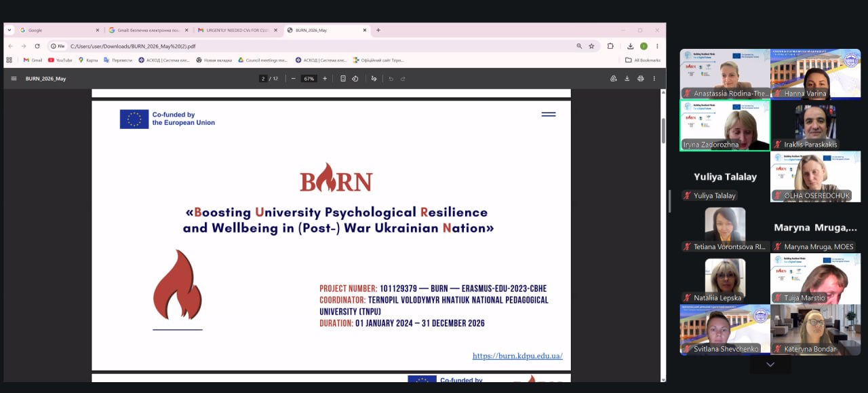Follow the burn.kdpu.edu.ua link
This screenshot has width=868, height=393.
pos(517,356)
